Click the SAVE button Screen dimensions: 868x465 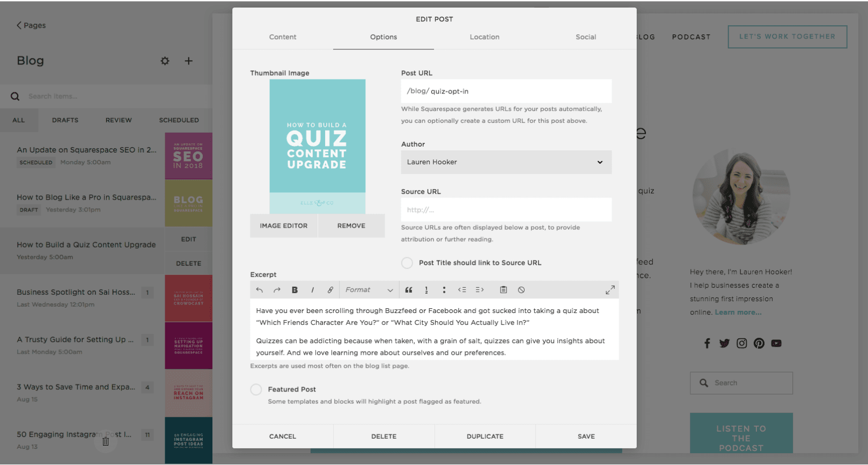[586, 437]
